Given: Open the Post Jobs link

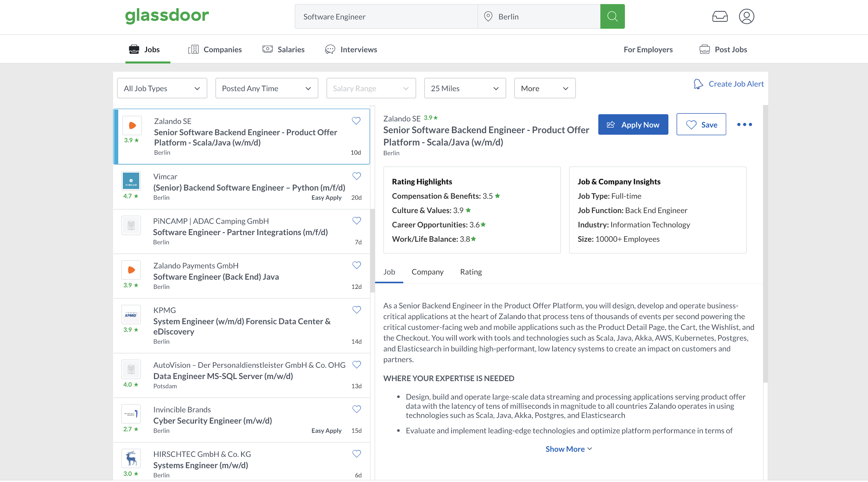Looking at the screenshot, I should point(723,50).
